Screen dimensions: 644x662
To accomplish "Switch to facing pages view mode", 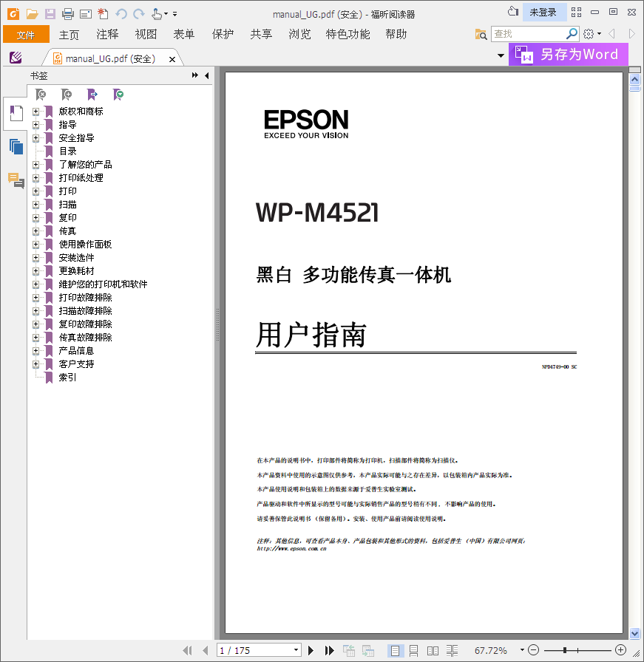I will coord(433,651).
